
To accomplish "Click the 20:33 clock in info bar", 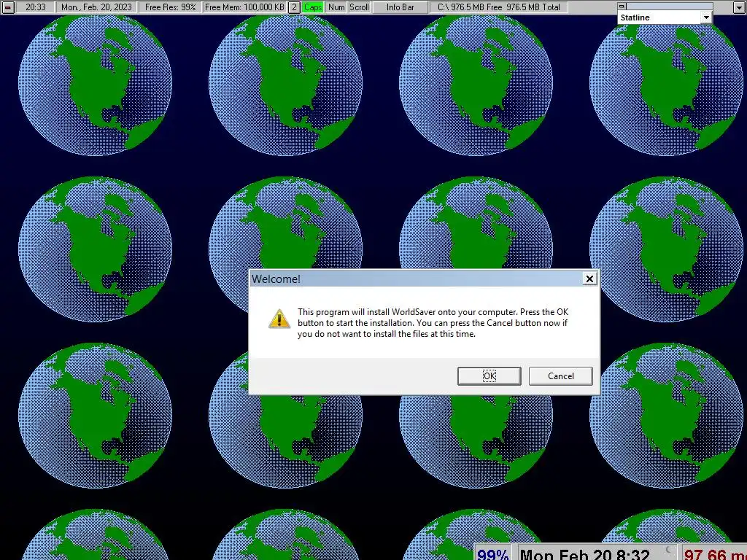I will pos(36,7).
